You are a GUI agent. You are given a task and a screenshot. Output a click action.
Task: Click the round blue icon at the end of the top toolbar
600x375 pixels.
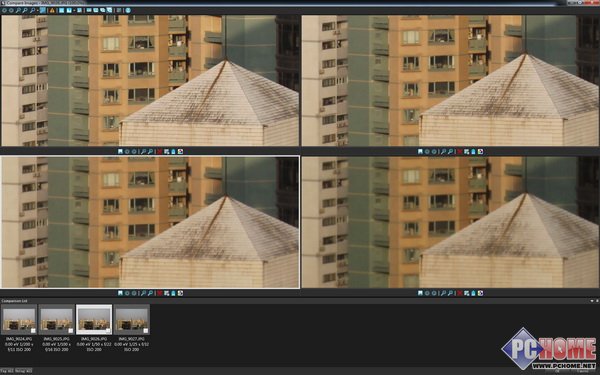(128, 10)
